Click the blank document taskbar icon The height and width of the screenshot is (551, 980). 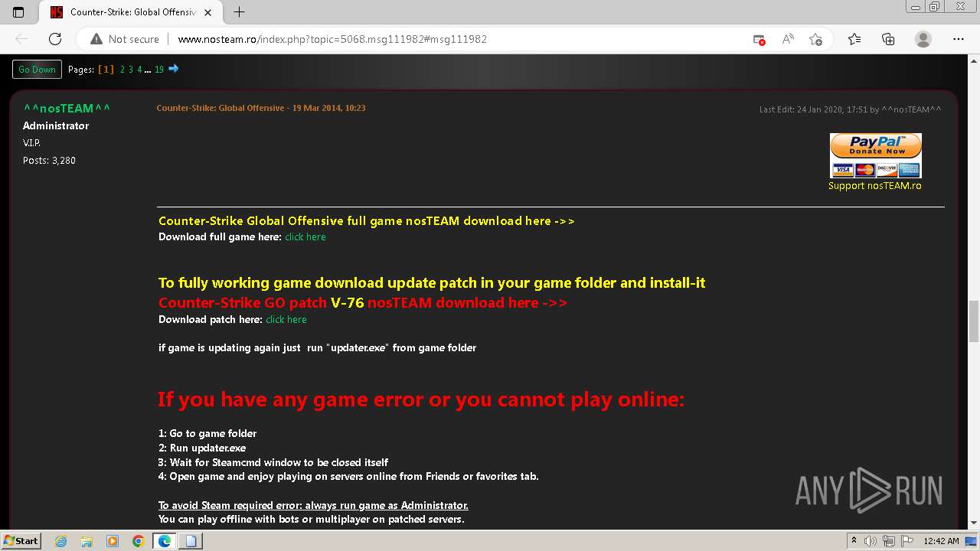pos(191,541)
